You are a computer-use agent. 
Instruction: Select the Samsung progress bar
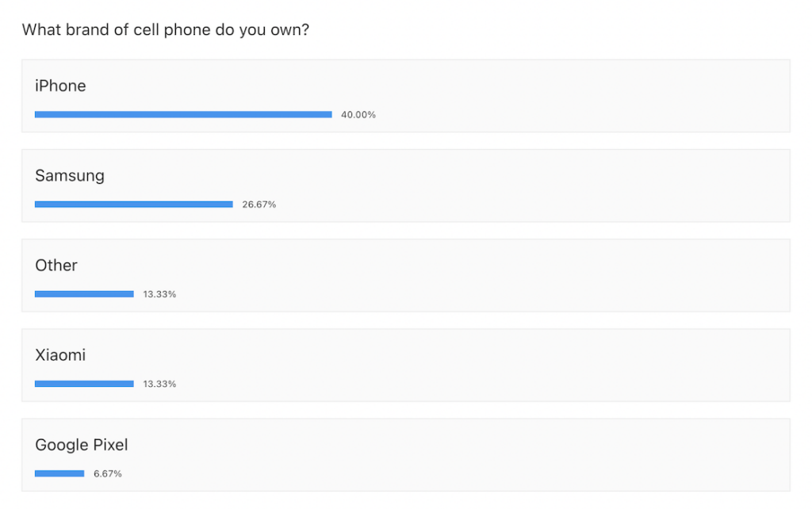[x=133, y=205]
